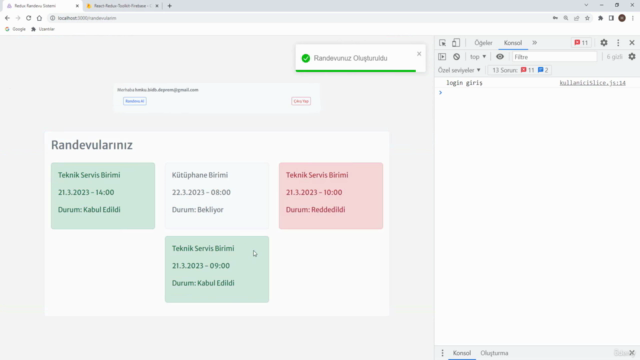Toggle the browser side panel icon
This screenshot has width=640, height=360.
coord(611,18)
